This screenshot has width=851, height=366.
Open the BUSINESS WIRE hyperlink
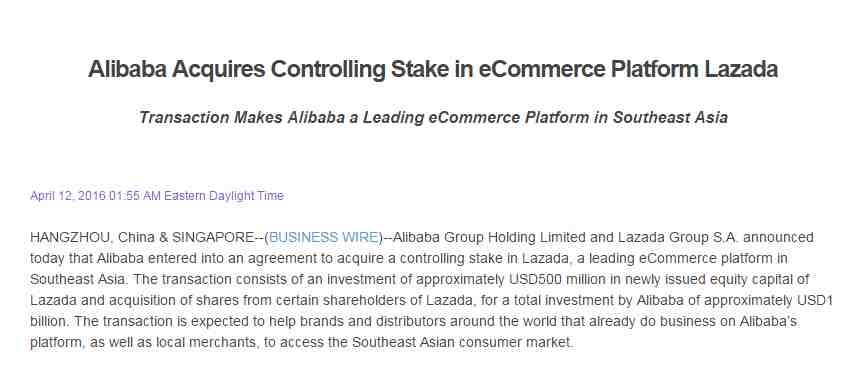(x=323, y=237)
